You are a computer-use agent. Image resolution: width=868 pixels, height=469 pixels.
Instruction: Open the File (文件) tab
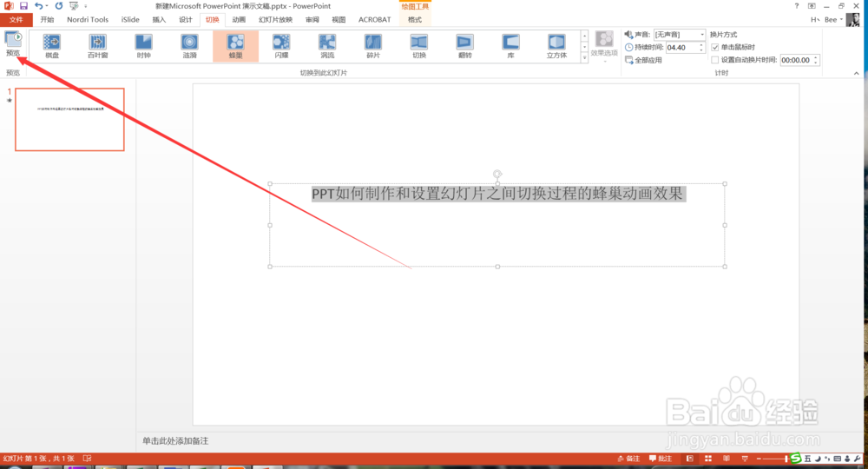(x=16, y=19)
